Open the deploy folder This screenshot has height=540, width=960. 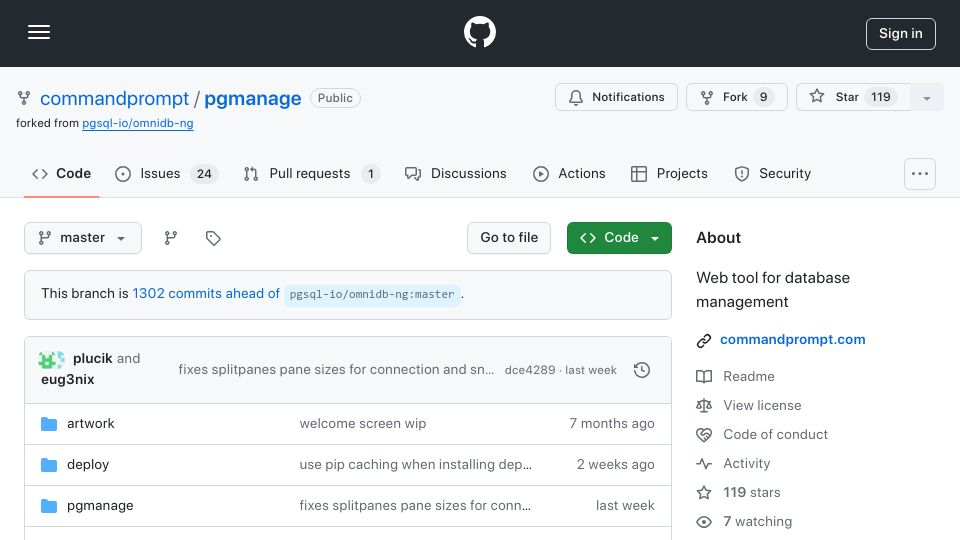[x=88, y=465]
